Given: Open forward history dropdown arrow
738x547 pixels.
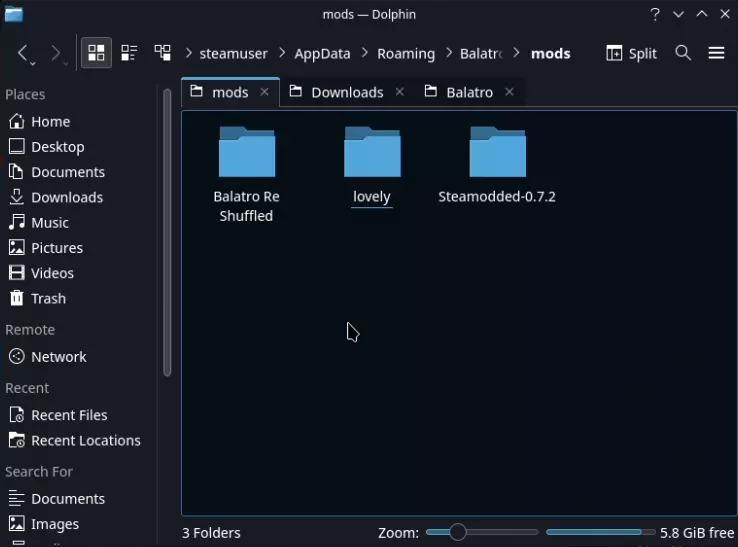Looking at the screenshot, I should pyautogui.click(x=66, y=64).
